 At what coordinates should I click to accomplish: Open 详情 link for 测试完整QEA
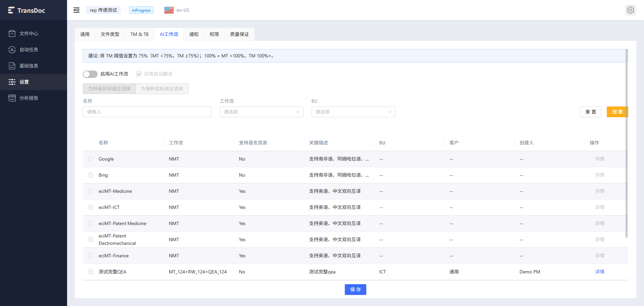[600, 272]
